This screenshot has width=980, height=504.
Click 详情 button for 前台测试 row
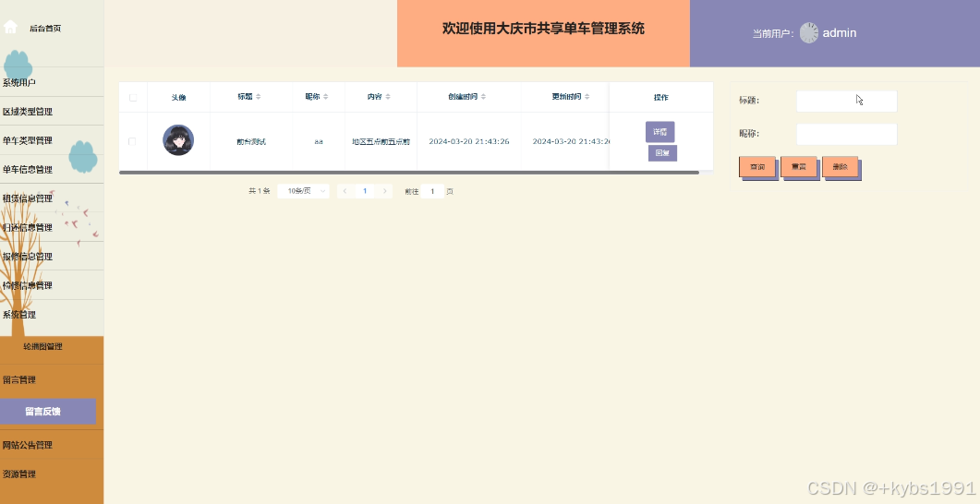coord(660,132)
